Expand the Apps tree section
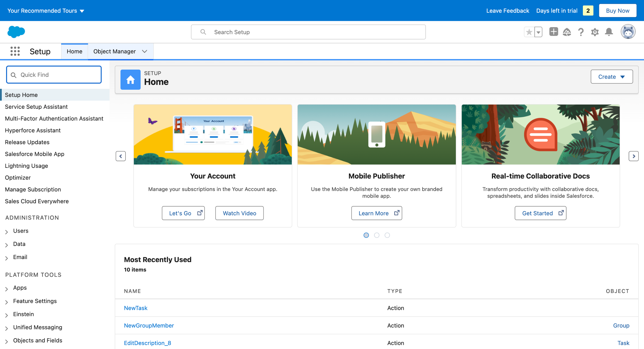Screen dimensions: 644x349 click(x=7, y=289)
